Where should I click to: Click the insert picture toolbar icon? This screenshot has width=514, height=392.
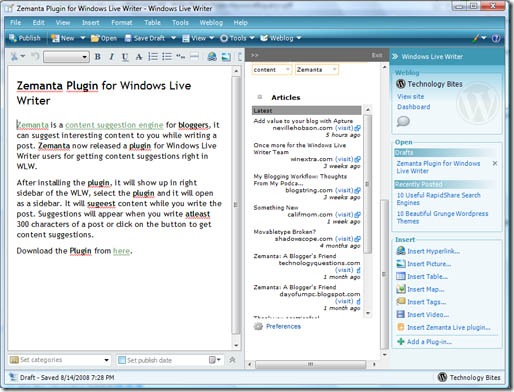pos(226,57)
